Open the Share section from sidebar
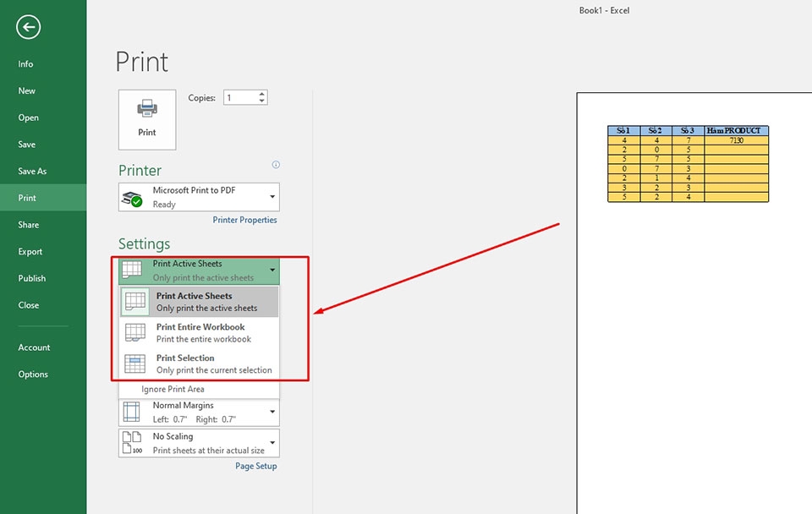 point(28,224)
